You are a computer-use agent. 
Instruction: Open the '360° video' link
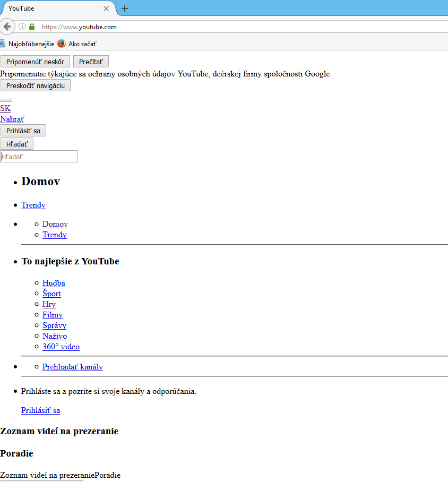click(61, 347)
